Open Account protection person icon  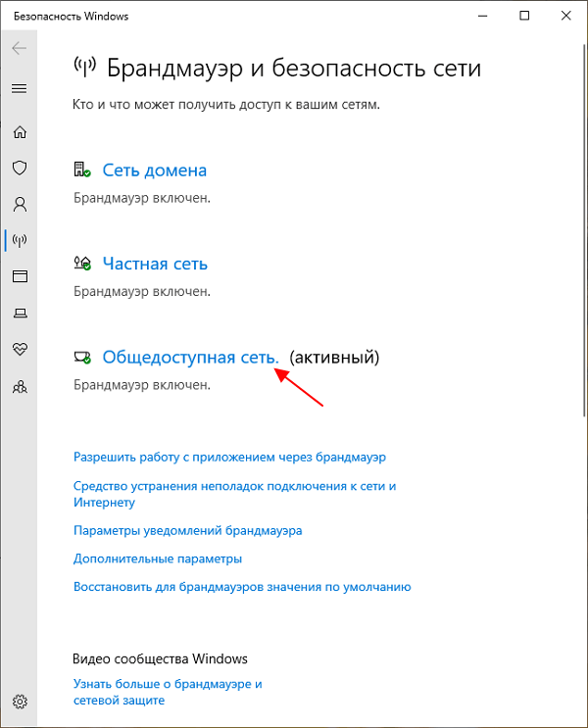[20, 204]
